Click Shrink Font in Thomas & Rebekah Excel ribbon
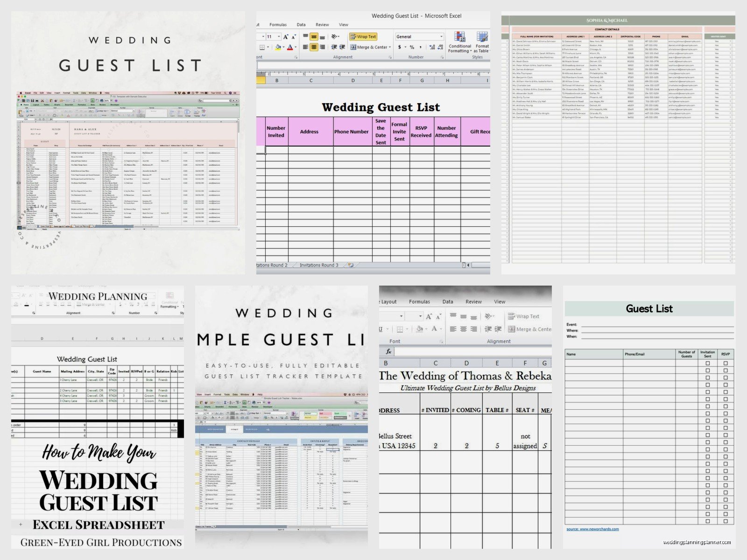 coord(438,316)
